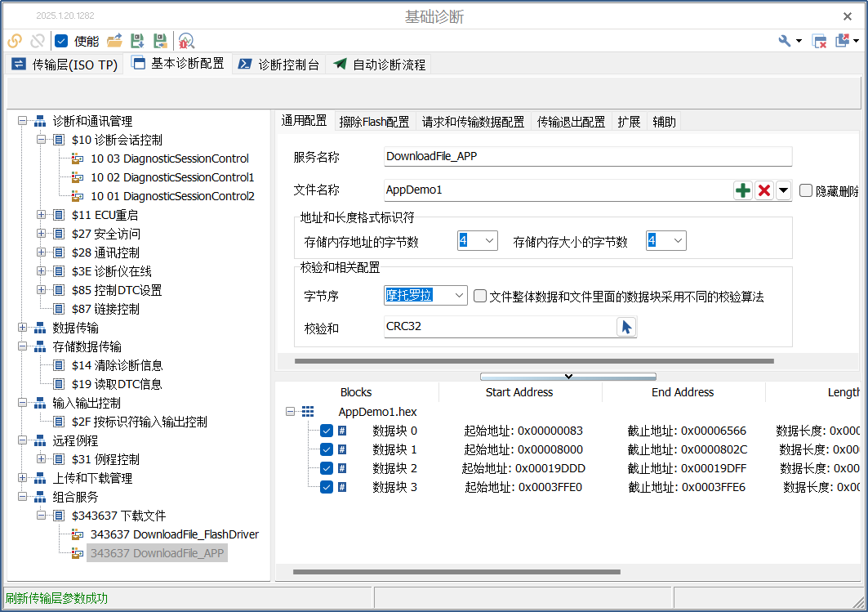
Task: Expand the 上传和下载管理 node
Action: click(x=22, y=478)
